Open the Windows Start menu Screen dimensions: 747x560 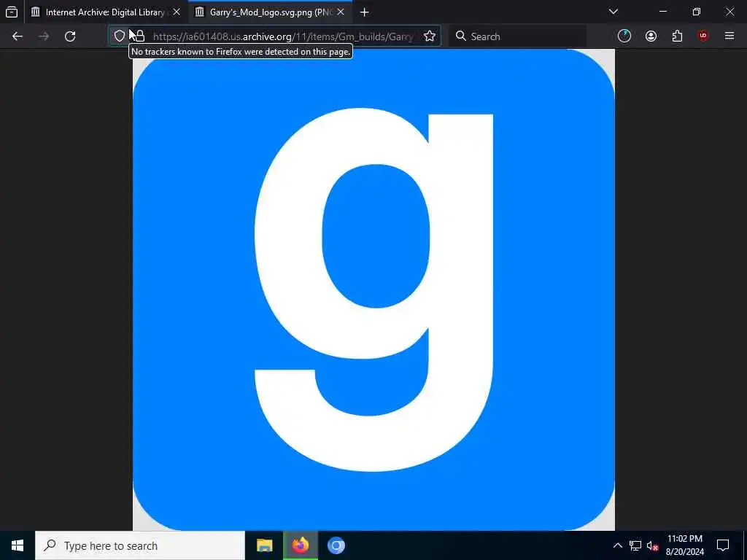[x=18, y=545]
